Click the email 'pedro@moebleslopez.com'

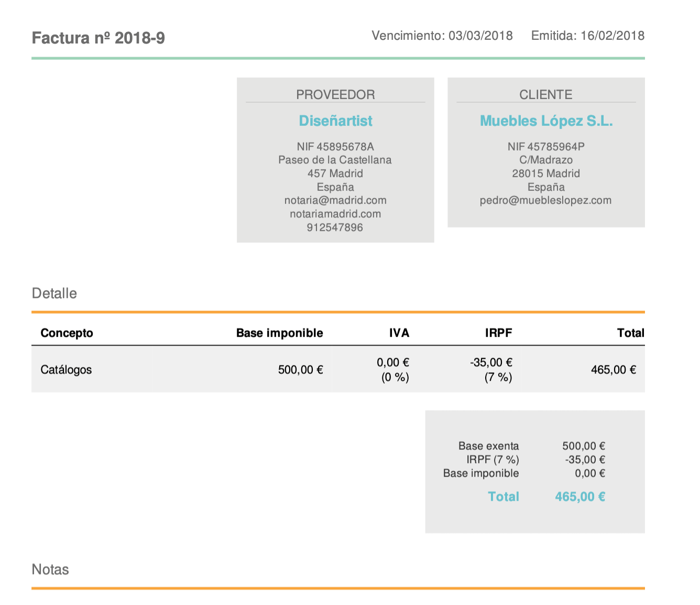tap(546, 200)
